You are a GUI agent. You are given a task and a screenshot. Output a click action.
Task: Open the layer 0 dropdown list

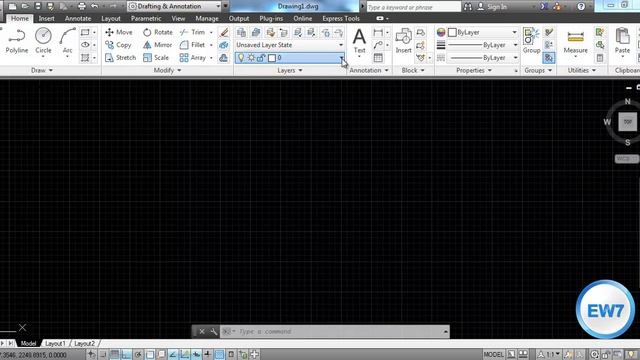pyautogui.click(x=341, y=58)
